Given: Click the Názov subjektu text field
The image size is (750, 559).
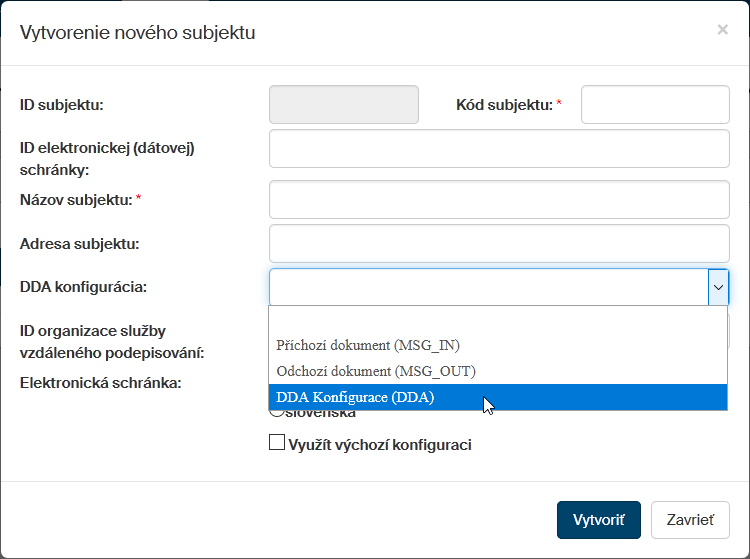Looking at the screenshot, I should pos(499,199).
